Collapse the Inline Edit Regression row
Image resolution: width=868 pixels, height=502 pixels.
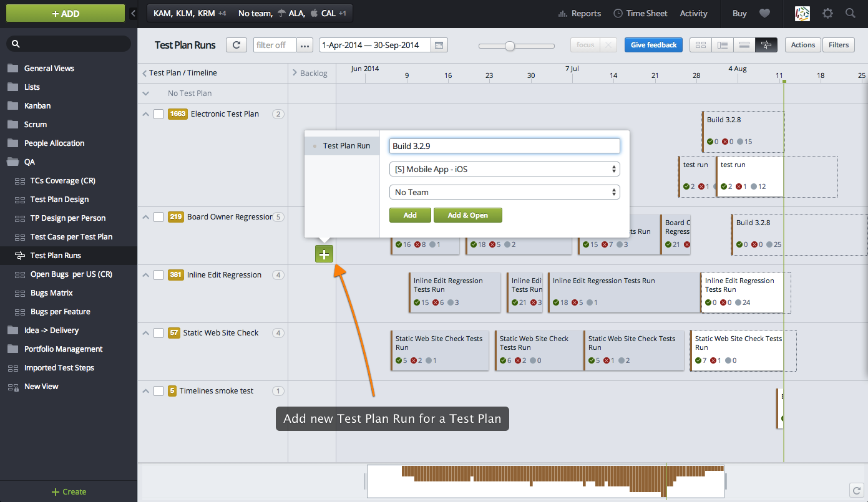144,274
